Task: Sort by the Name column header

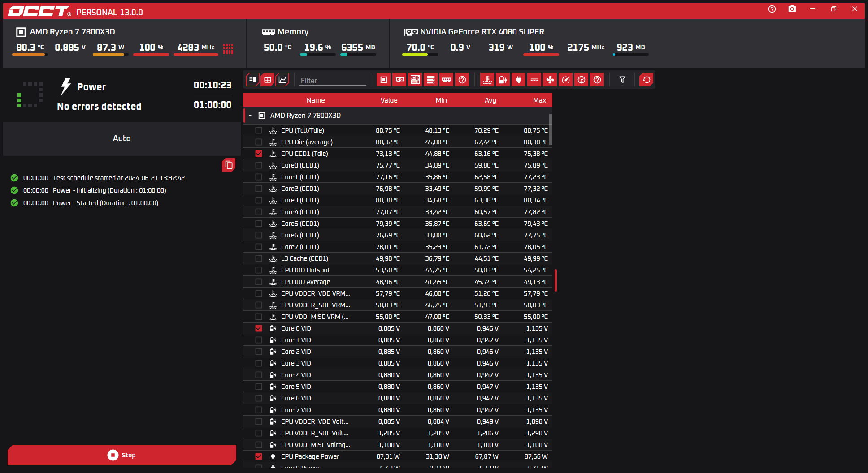Action: tap(316, 100)
